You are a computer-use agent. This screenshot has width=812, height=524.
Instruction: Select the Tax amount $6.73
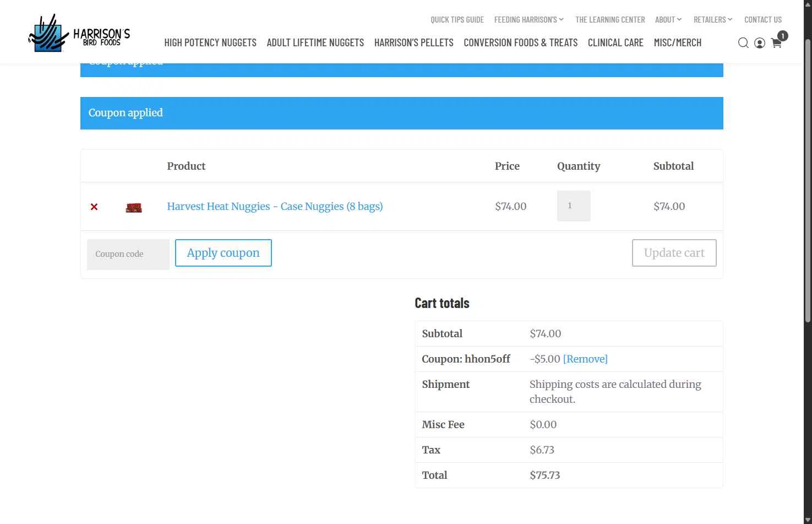542,450
